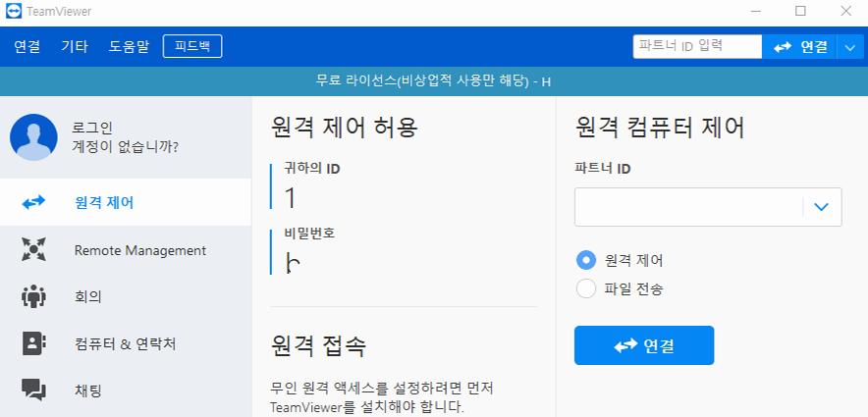
Task: Open the Remote Management sidebar tab
Action: (126, 250)
